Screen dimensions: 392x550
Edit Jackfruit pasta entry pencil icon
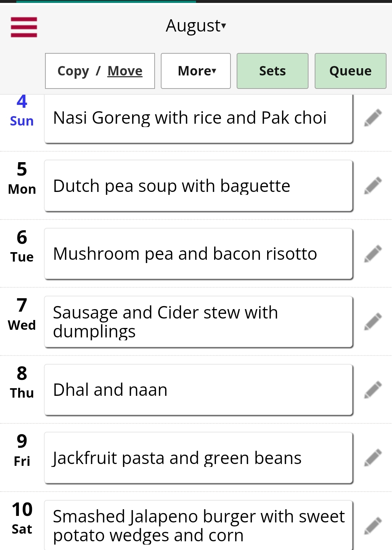[x=373, y=458]
